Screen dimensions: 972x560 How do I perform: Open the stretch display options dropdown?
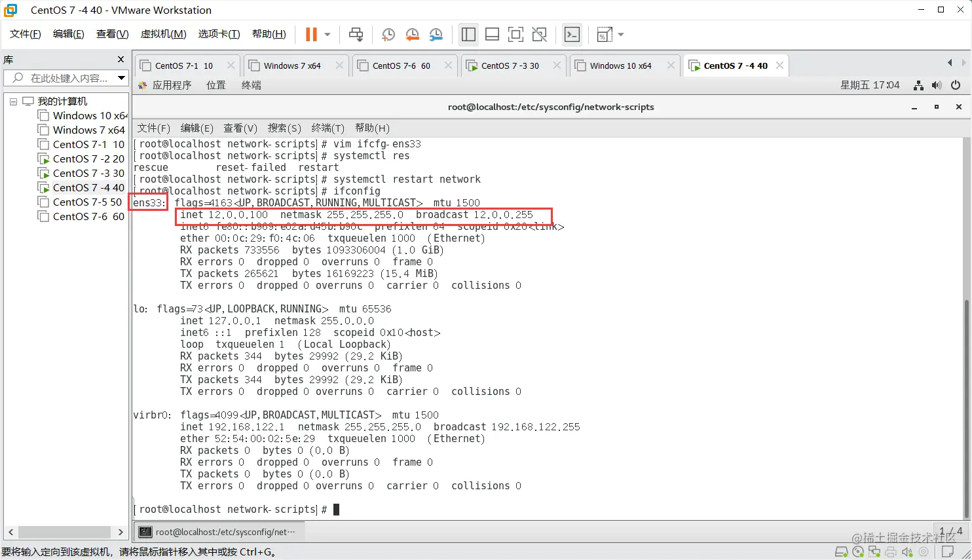pyautogui.click(x=621, y=34)
